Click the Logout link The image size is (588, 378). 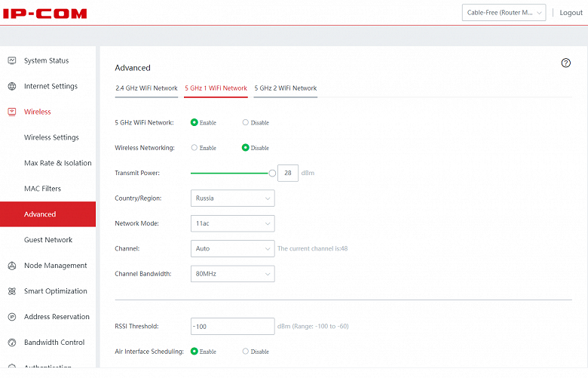571,13
